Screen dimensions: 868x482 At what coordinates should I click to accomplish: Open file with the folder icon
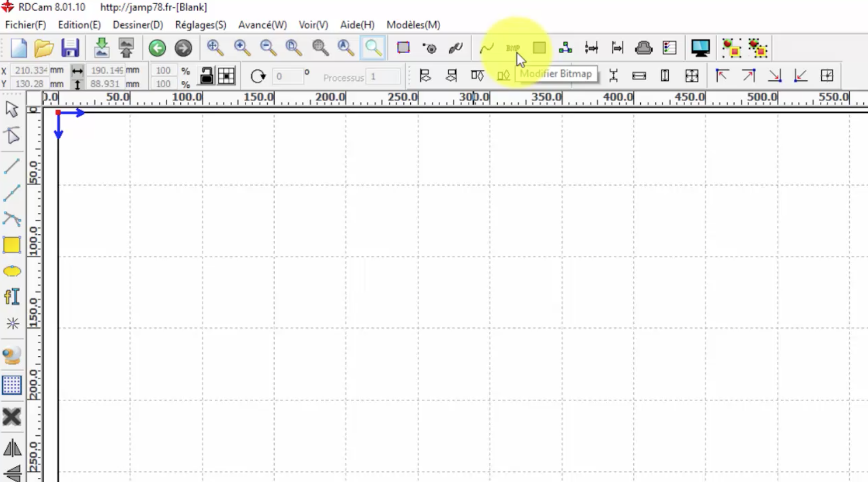pyautogui.click(x=44, y=48)
